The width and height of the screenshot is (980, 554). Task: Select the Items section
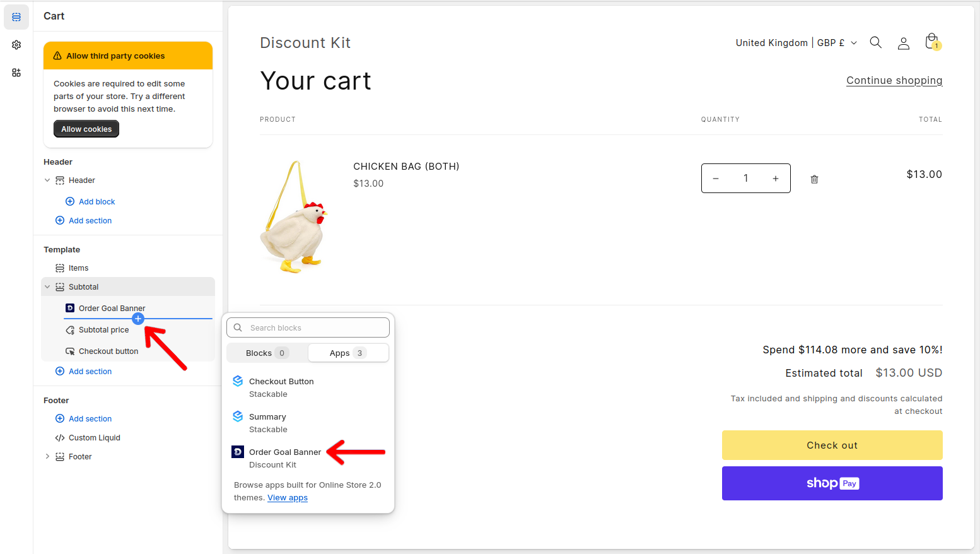78,268
